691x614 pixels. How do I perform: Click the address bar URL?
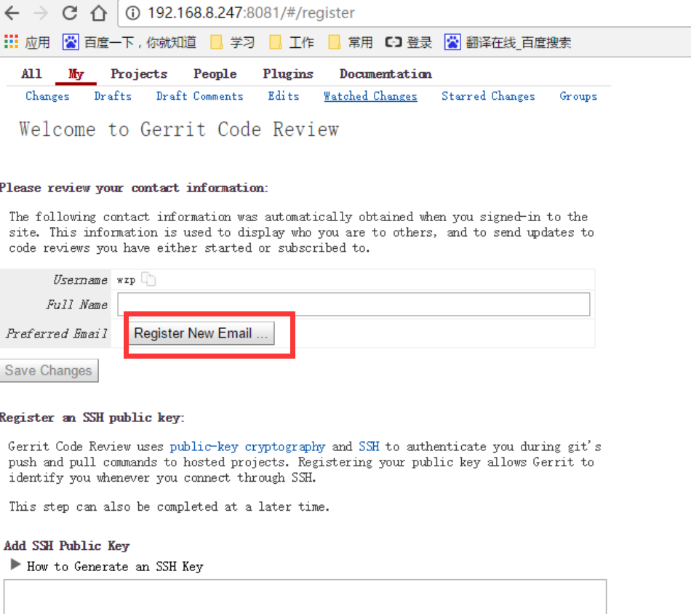[x=251, y=13]
